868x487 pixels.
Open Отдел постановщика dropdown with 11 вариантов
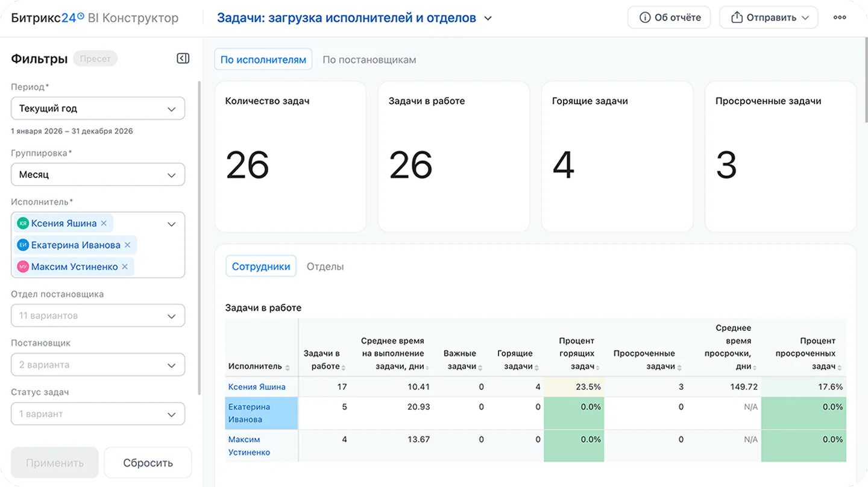coord(98,316)
